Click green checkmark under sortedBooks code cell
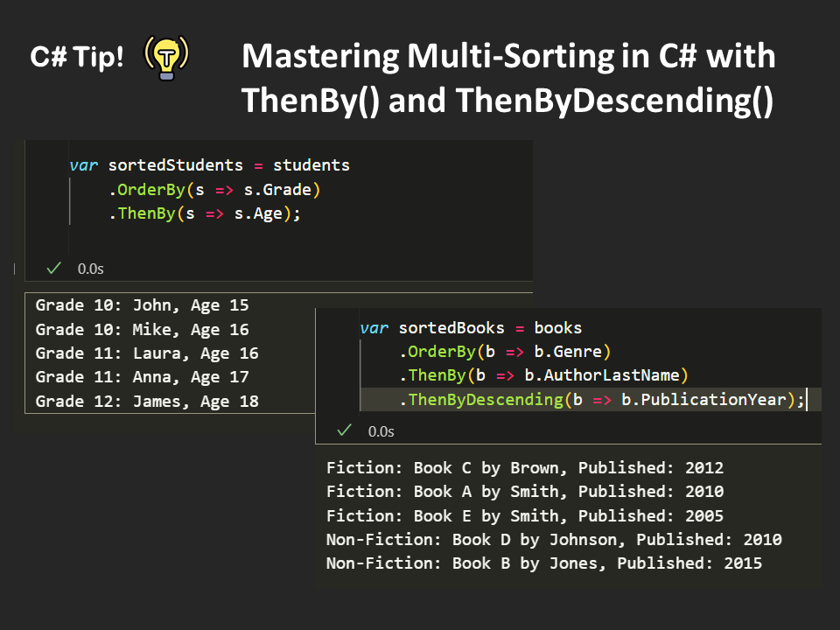 (x=345, y=430)
